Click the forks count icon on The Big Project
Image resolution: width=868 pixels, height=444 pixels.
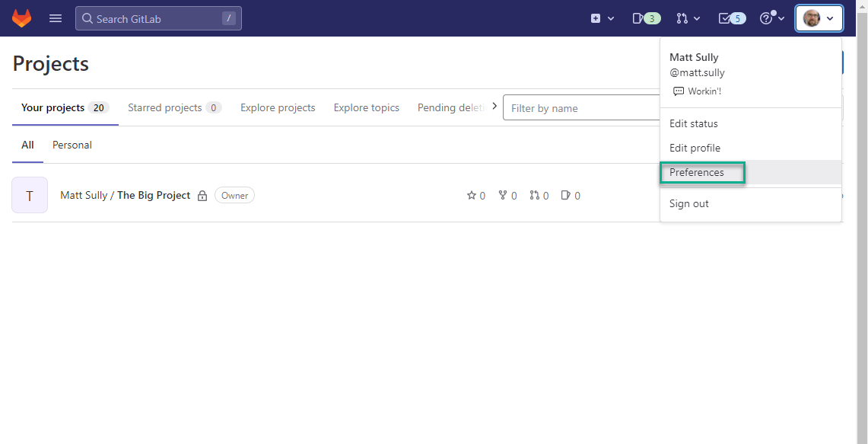[503, 196]
